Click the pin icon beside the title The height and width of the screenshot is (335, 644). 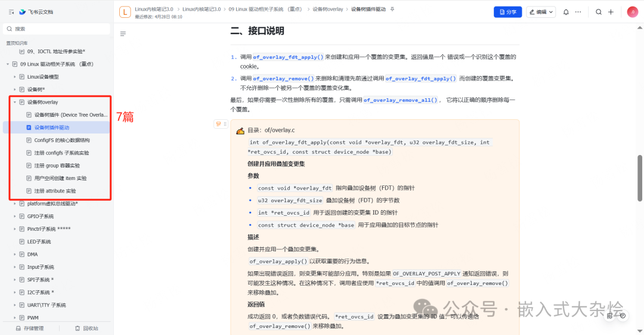392,9
